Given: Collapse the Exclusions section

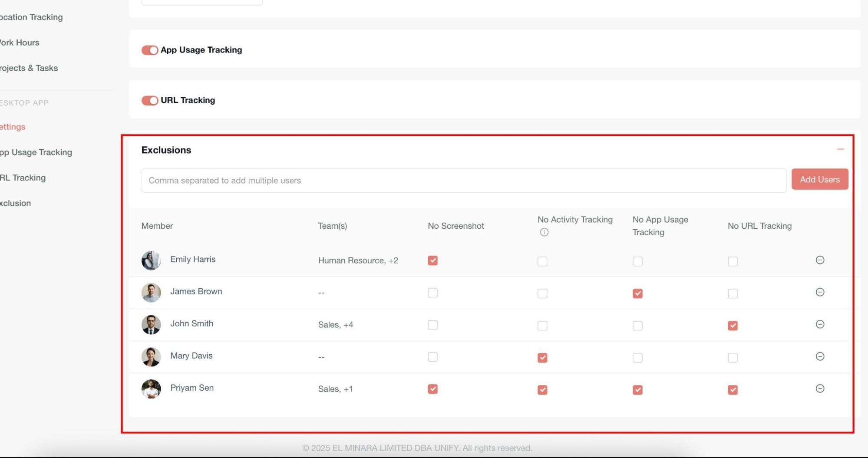Looking at the screenshot, I should [840, 149].
